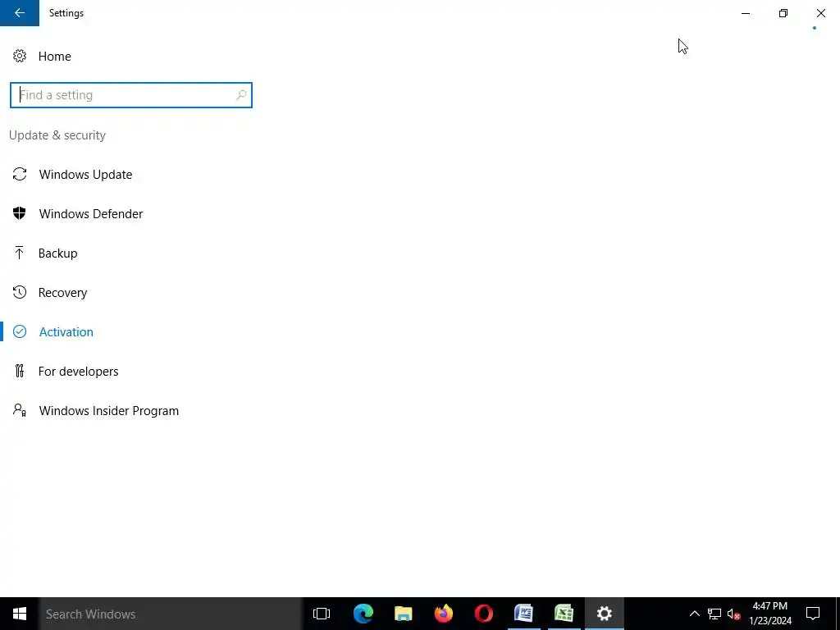Launch Firefox from the taskbar
840x630 pixels.
[443, 614]
